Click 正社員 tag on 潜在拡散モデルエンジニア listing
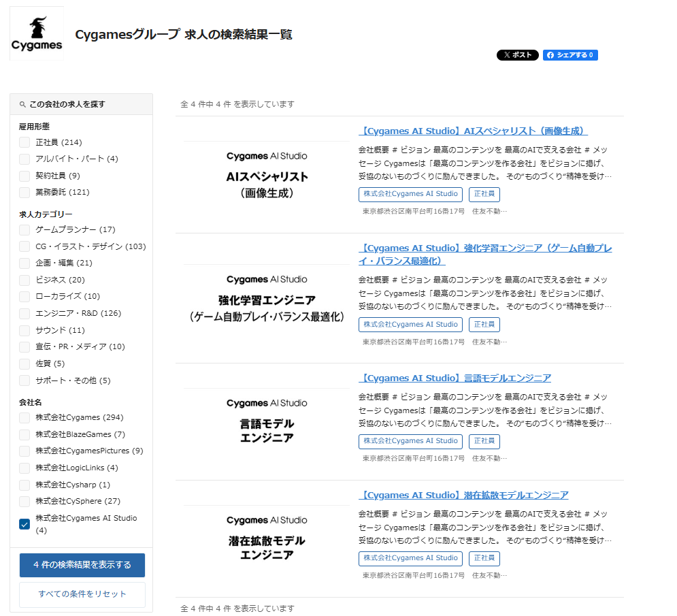This screenshot has height=616, width=677. pos(484,559)
